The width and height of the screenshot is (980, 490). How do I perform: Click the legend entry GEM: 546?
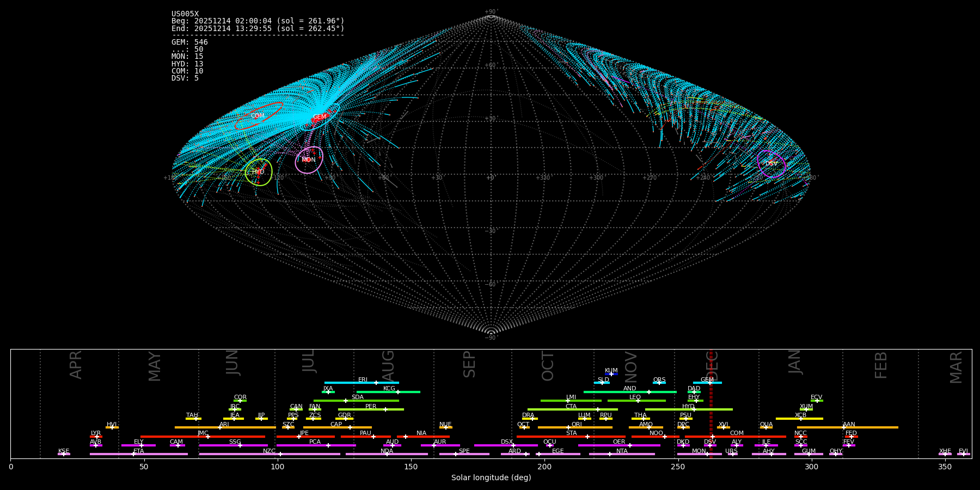189,42
